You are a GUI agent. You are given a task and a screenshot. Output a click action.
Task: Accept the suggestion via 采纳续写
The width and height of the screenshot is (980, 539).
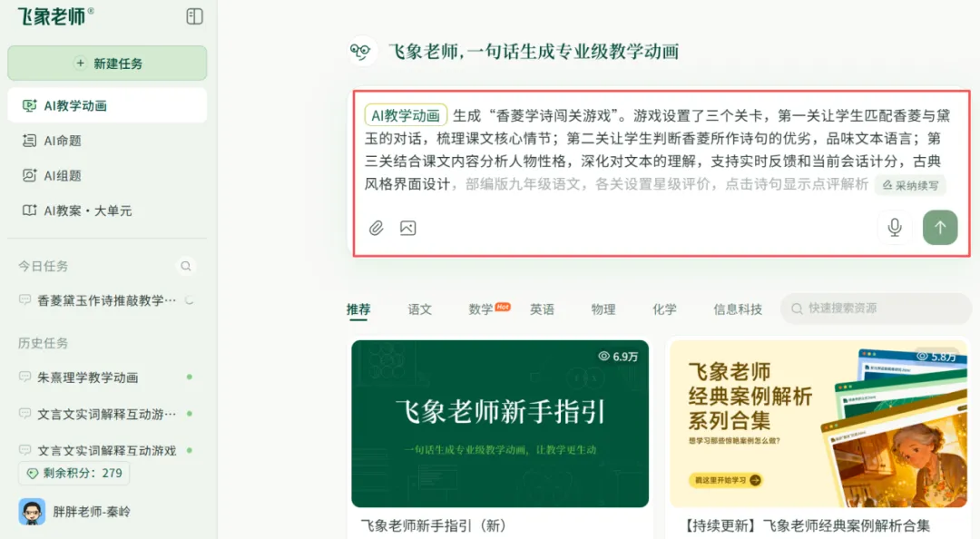[910, 185]
